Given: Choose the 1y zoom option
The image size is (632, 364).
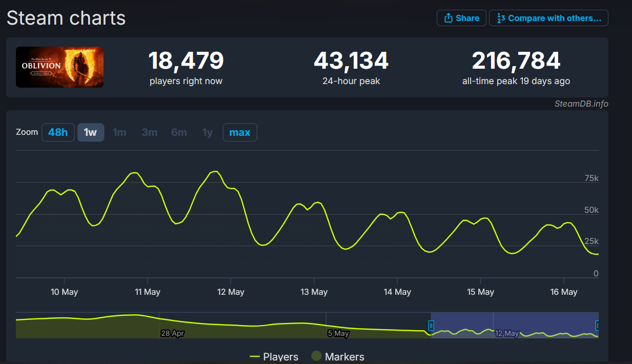Looking at the screenshot, I should (207, 132).
